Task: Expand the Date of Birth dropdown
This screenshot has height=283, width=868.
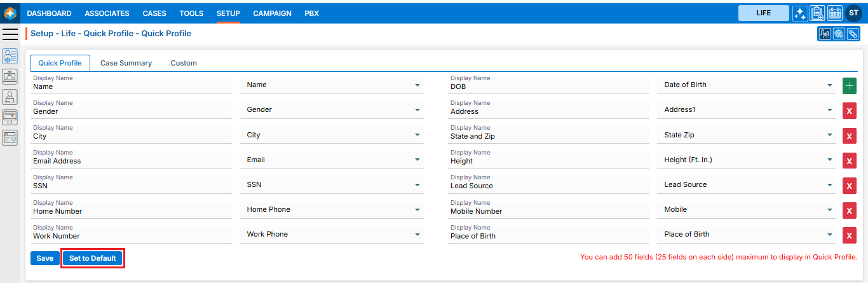Action: pyautogui.click(x=830, y=85)
